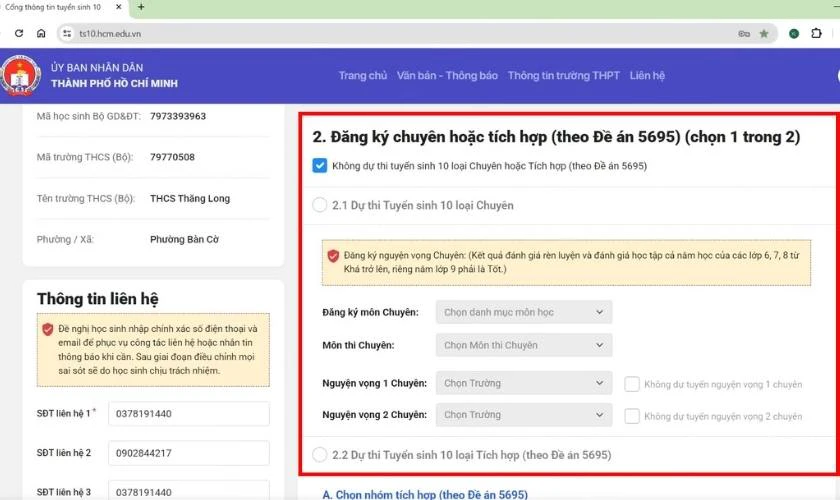The image size is (840, 500).
Task: Click the 'Liên hệ' navigation link
Action: [647, 76]
